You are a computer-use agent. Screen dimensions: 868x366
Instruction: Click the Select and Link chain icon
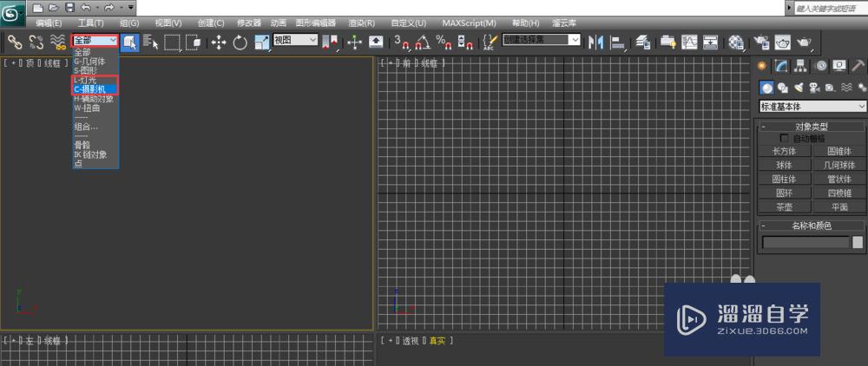coord(14,41)
